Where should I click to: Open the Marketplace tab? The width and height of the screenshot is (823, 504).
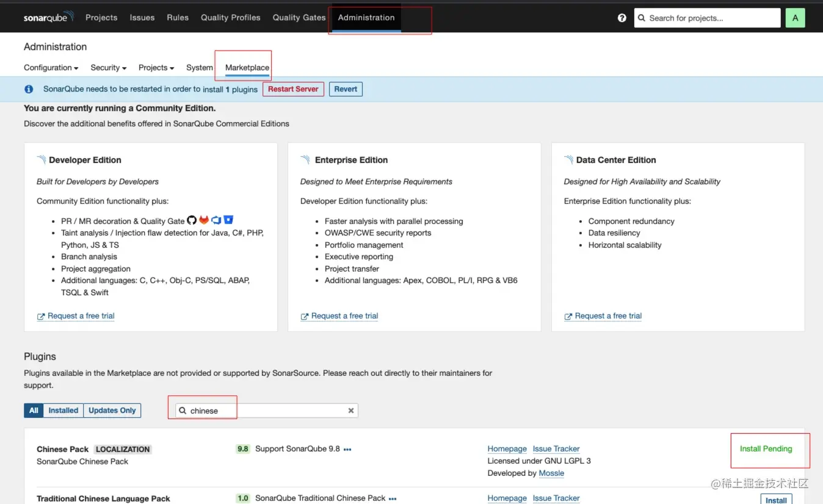coord(247,68)
